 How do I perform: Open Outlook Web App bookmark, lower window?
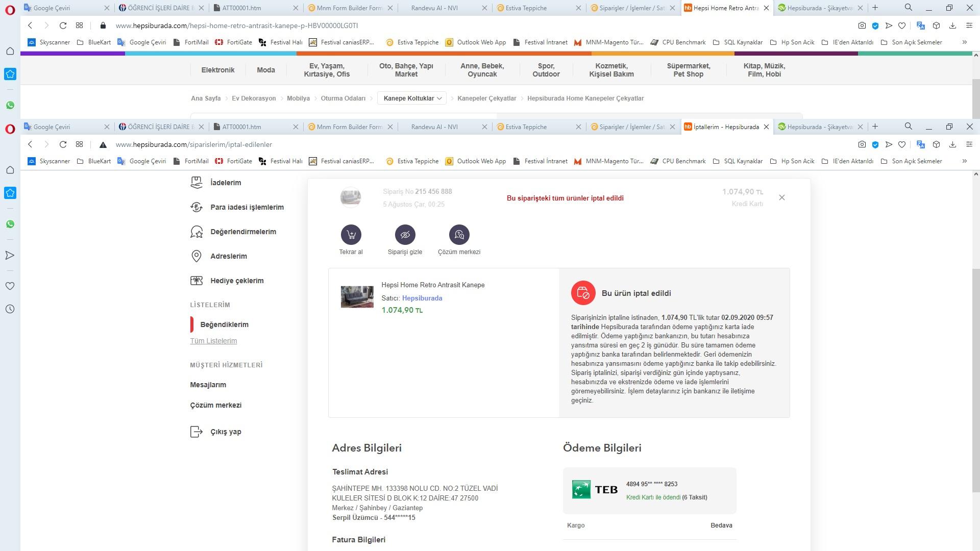coord(476,161)
